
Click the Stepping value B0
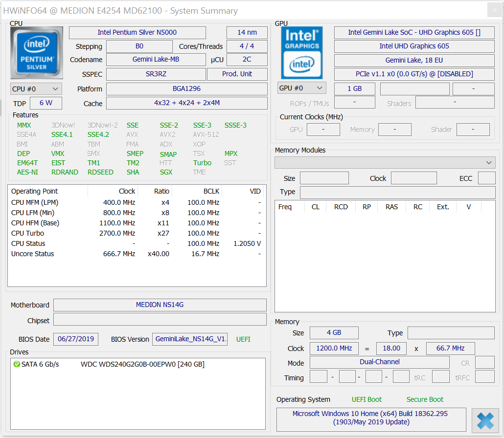tap(139, 46)
